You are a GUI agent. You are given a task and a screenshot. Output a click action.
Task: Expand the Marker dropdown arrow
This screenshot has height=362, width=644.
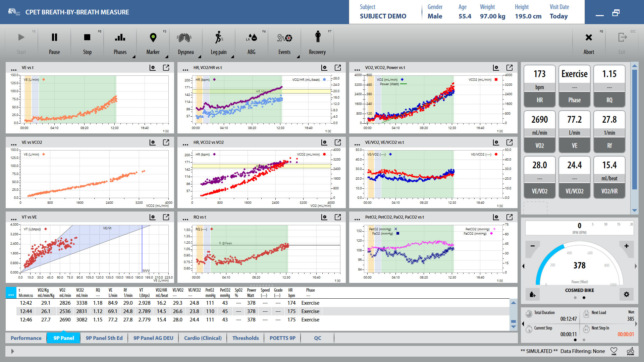(167, 57)
